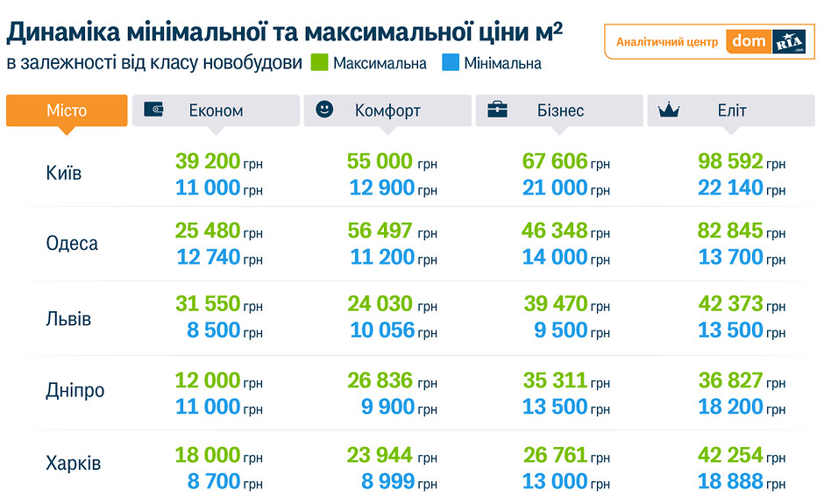Open the Комфорт class tab
The image size is (824, 504).
(387, 111)
